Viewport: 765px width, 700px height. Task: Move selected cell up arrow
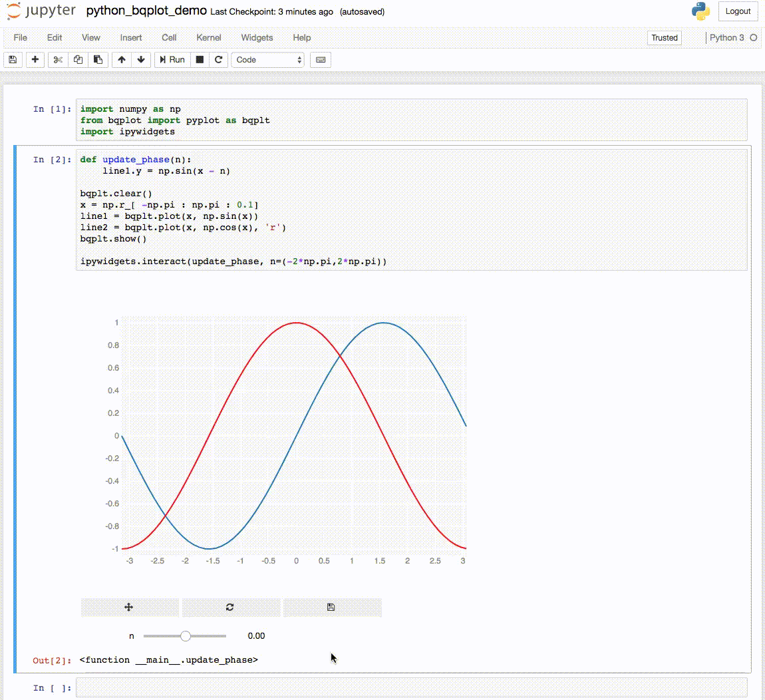click(x=121, y=60)
